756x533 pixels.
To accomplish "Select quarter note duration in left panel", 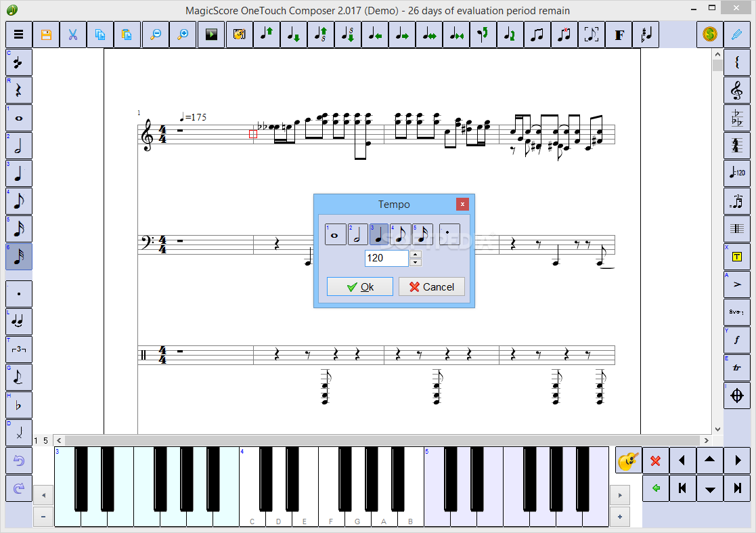I will pos(19,173).
